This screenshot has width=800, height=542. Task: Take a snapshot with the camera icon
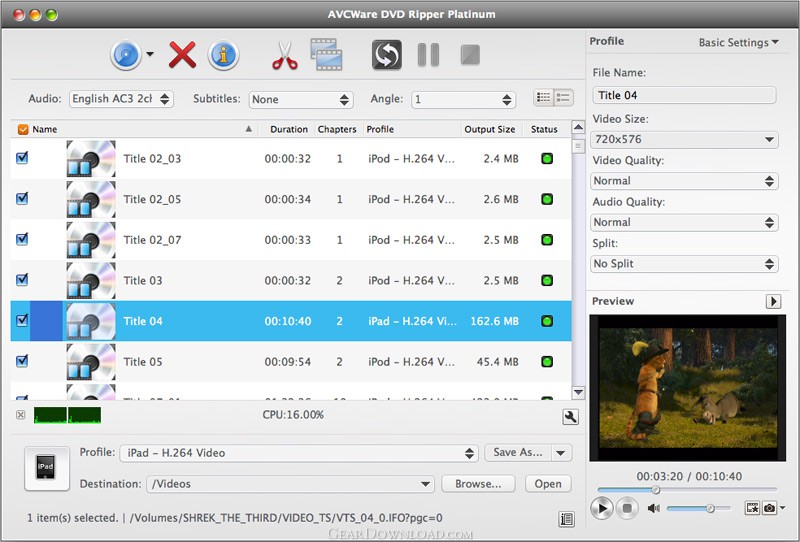click(x=769, y=508)
